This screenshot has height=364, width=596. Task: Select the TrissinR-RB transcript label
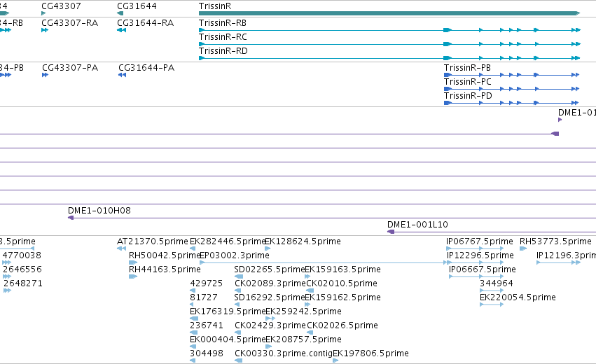tap(222, 23)
